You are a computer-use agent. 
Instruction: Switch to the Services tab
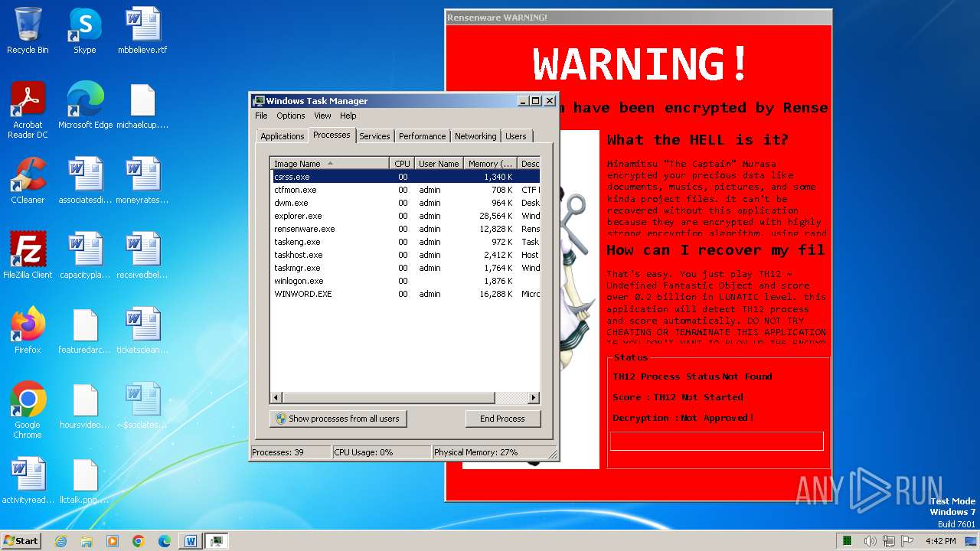tap(374, 136)
